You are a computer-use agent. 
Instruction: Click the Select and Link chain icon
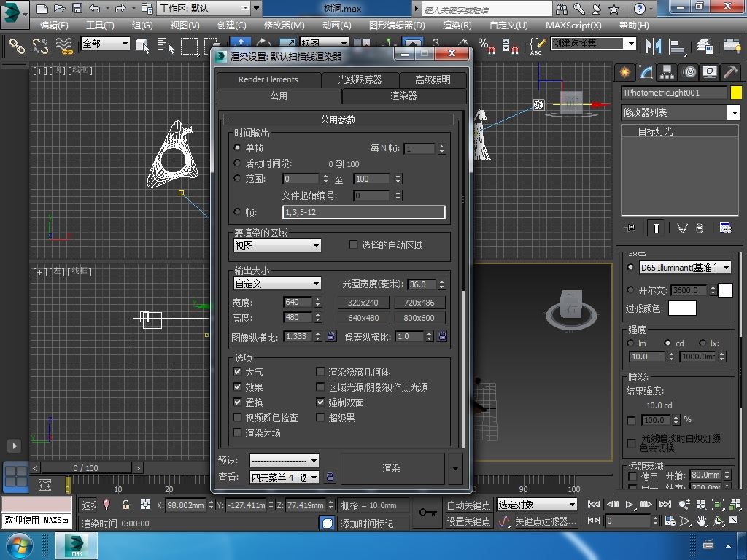tap(17, 46)
